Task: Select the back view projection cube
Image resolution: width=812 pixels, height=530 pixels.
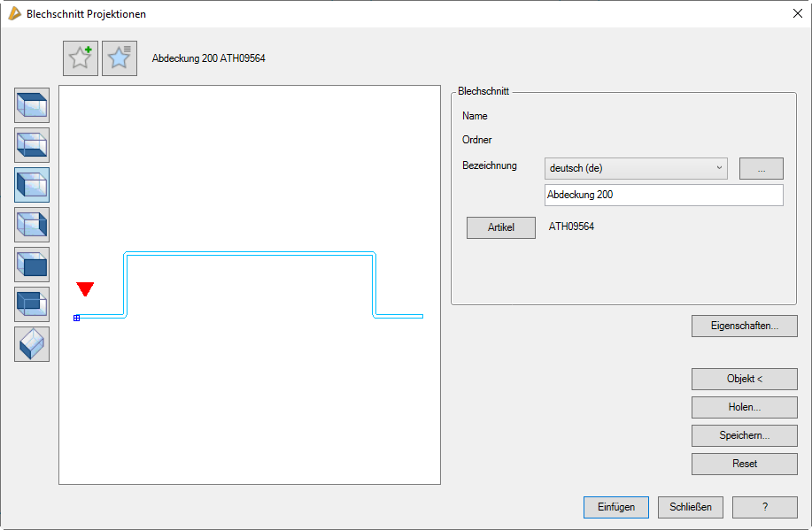Action: point(32,304)
